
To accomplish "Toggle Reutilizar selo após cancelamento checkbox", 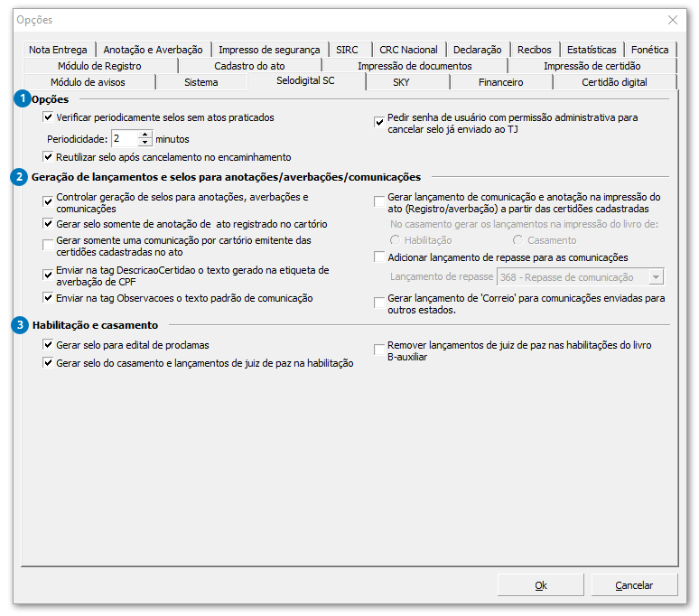I will point(48,157).
